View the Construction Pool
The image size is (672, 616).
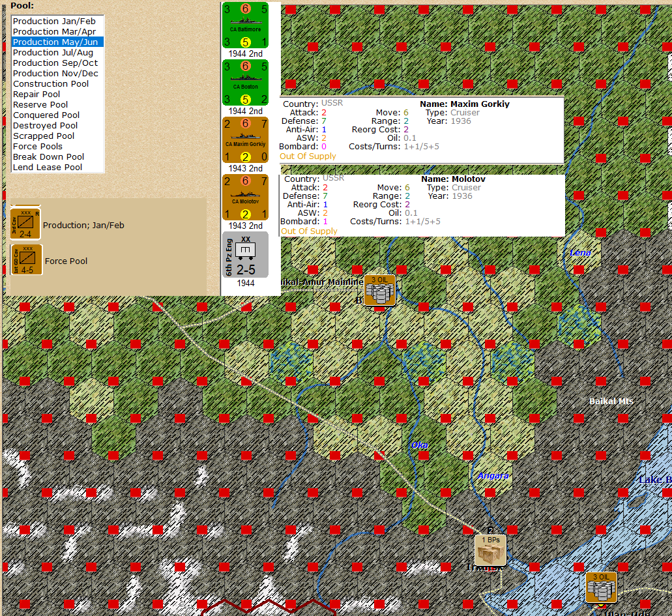[57, 83]
